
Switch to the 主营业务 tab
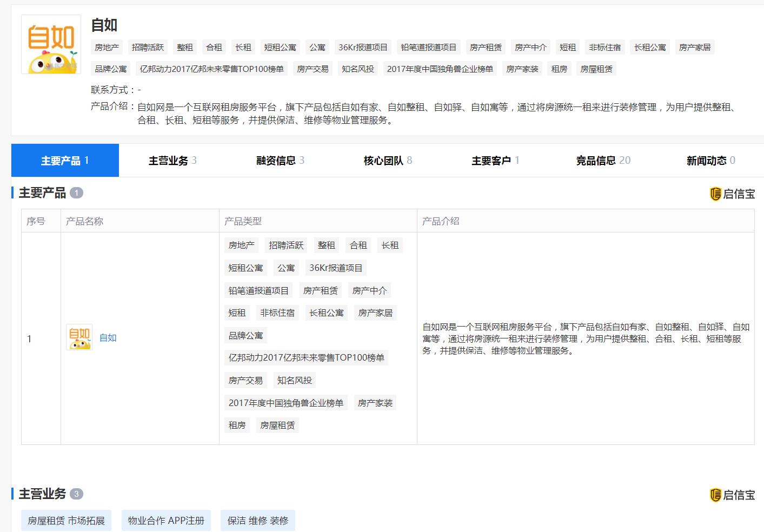(172, 161)
